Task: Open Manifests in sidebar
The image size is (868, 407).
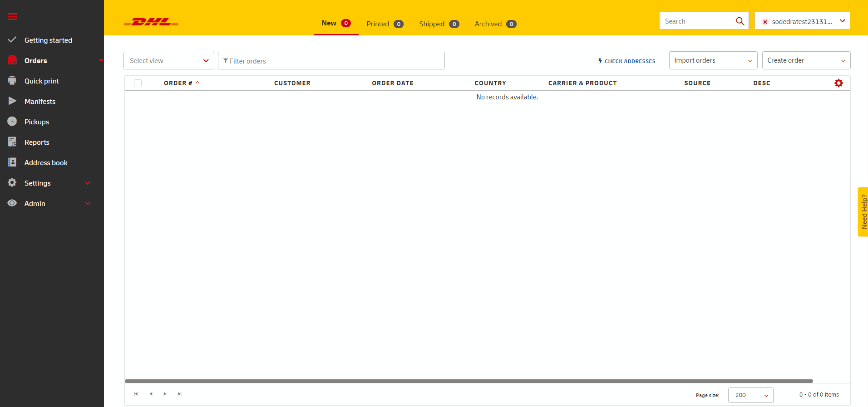Action: click(40, 101)
